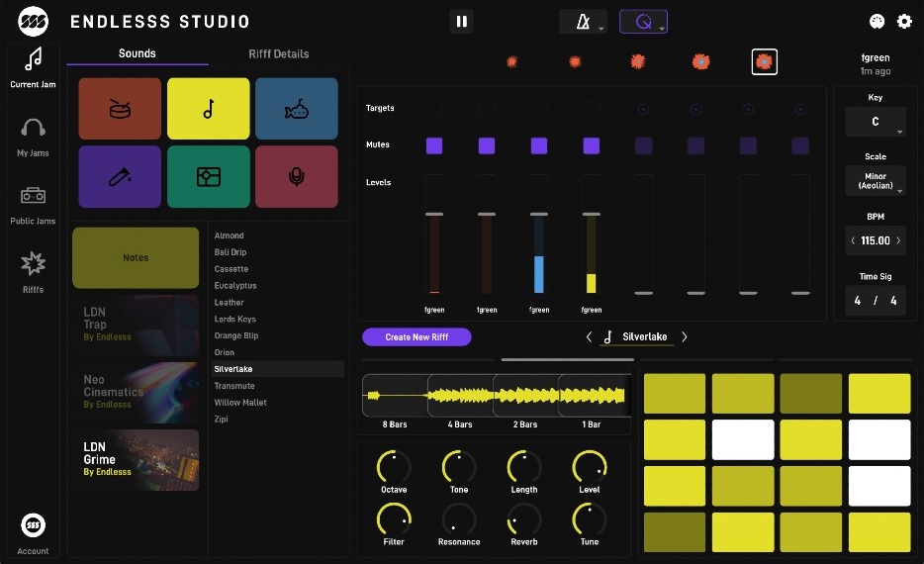
Task: Open the metronome dropdown
Action: coord(583,22)
